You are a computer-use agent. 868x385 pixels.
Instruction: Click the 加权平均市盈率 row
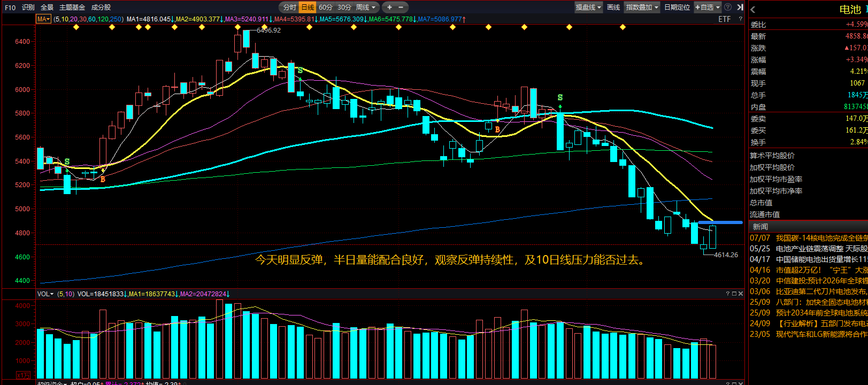(809, 179)
